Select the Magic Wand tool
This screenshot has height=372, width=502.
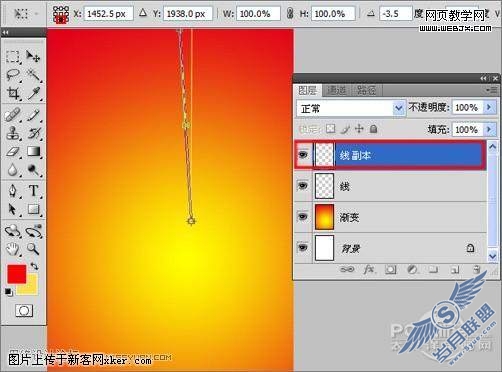[34, 75]
